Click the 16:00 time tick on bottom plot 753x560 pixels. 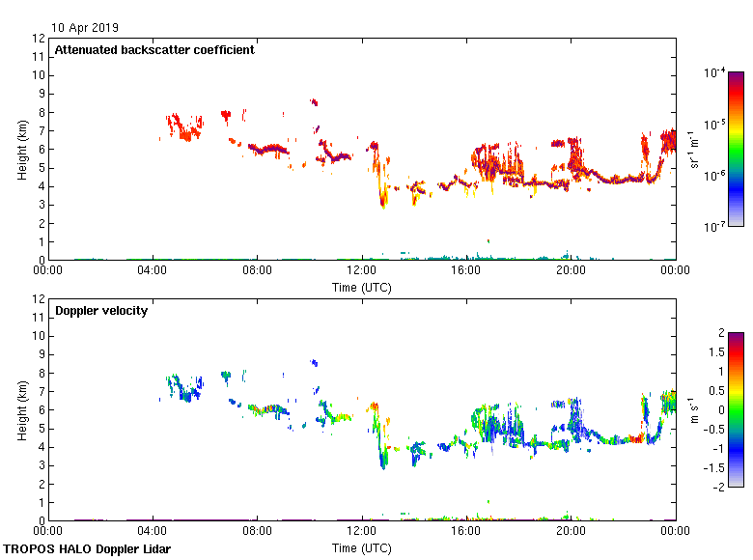(x=466, y=532)
